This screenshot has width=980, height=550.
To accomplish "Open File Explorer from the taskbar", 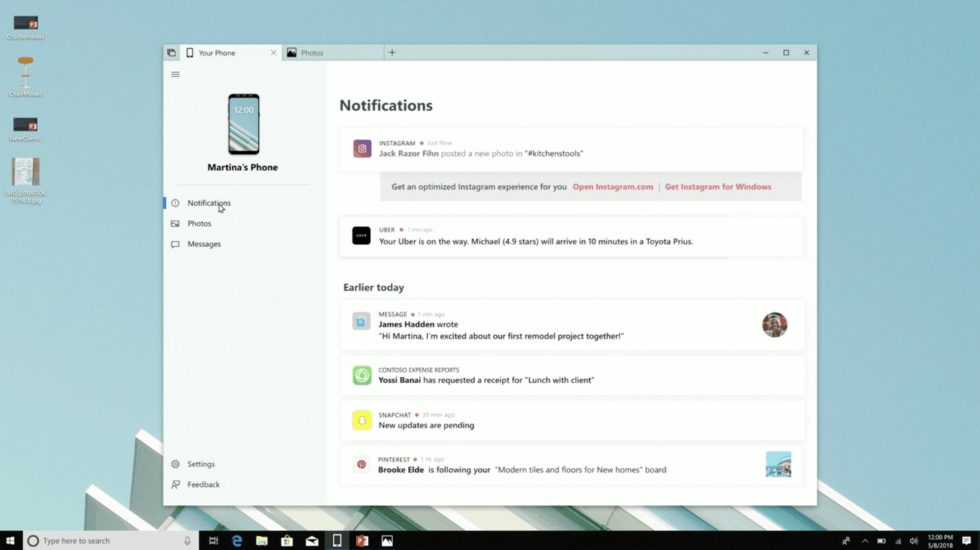I will [262, 541].
